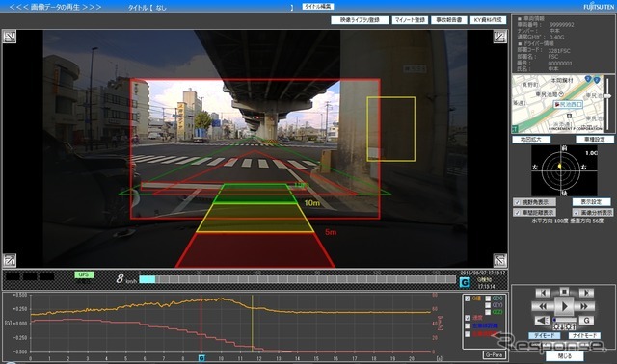Image resolution: width=617 pixels, height=364 pixels.
Task: Switch to デイモード day mode
Action: 544,335
